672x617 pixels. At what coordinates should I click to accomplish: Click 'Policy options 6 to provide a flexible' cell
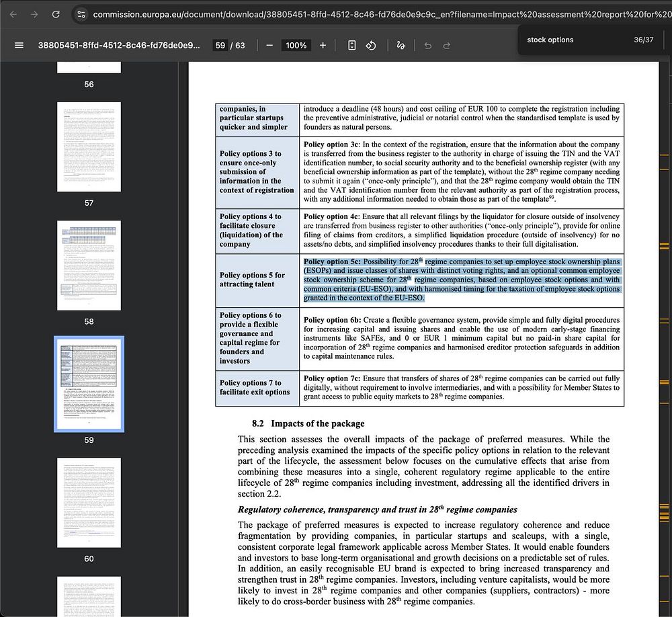(x=257, y=338)
